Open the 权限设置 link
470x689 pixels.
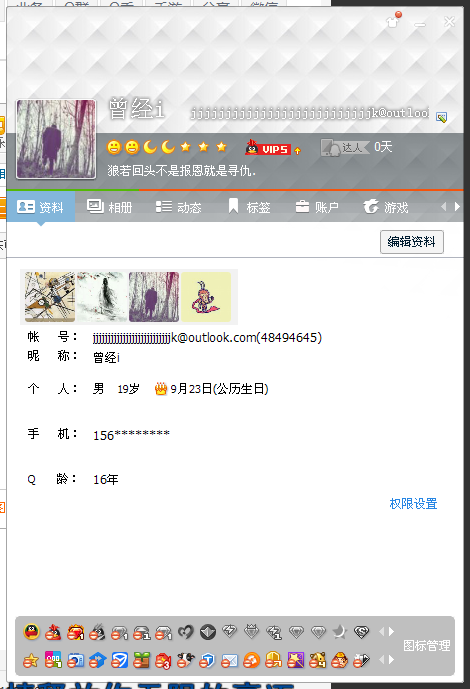click(413, 504)
